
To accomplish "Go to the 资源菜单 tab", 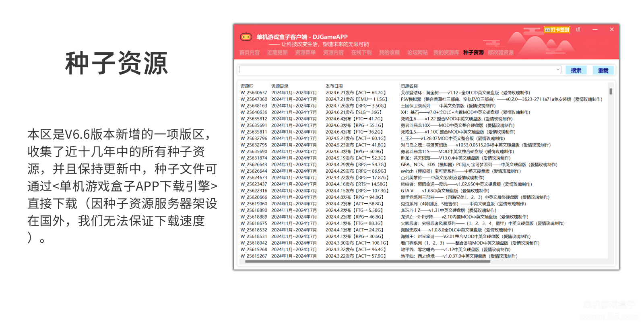I will click(305, 53).
